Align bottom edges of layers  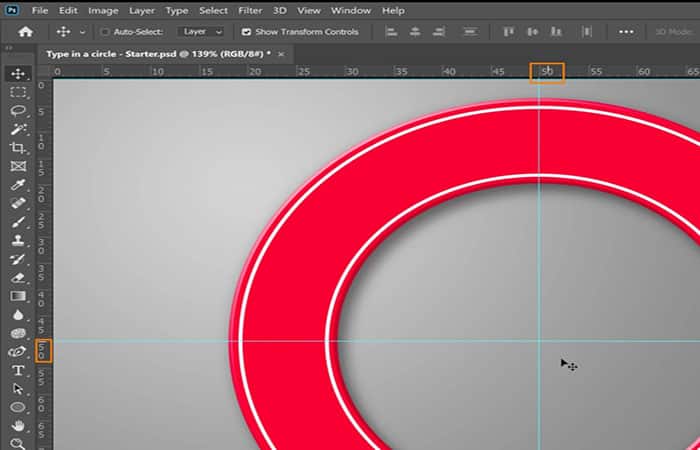point(556,32)
